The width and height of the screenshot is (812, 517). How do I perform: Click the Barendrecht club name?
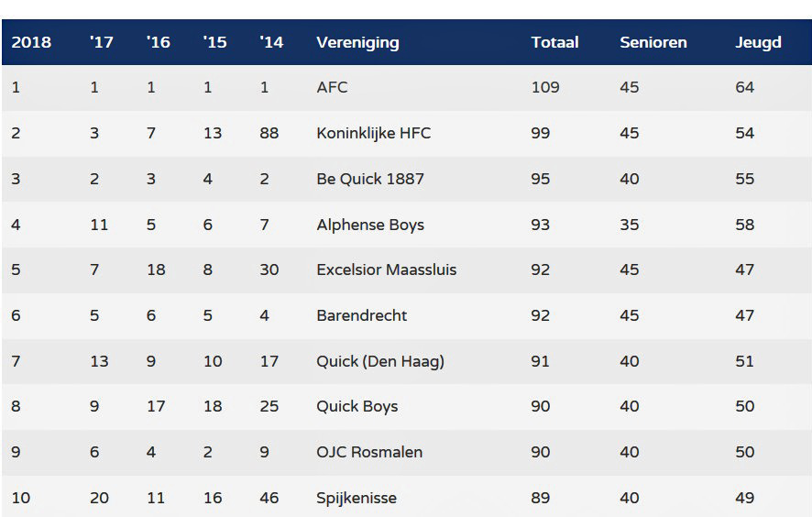click(x=361, y=315)
